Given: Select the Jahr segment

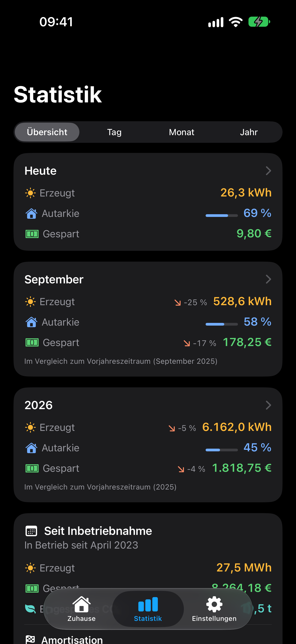Looking at the screenshot, I should [249, 132].
